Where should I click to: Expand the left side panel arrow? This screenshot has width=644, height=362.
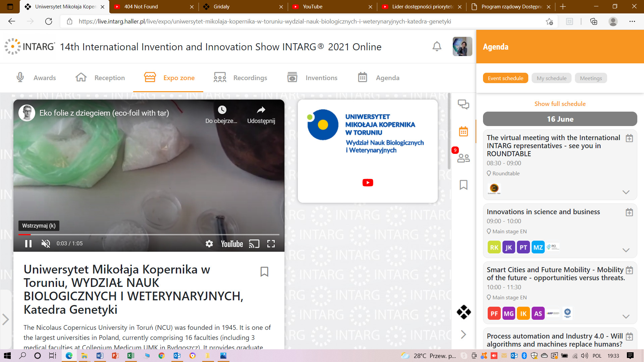coord(5,319)
